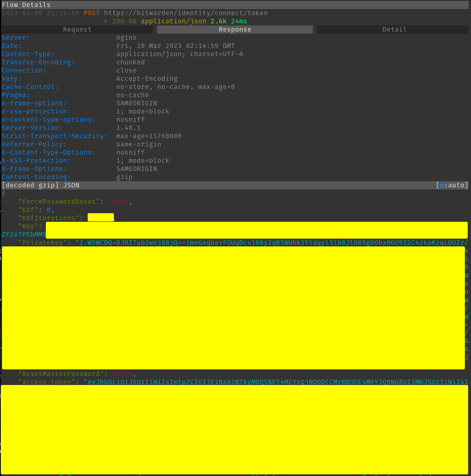The width and height of the screenshot is (471, 476).
Task: Click the m:auto view mode indicator
Action: pos(452,185)
